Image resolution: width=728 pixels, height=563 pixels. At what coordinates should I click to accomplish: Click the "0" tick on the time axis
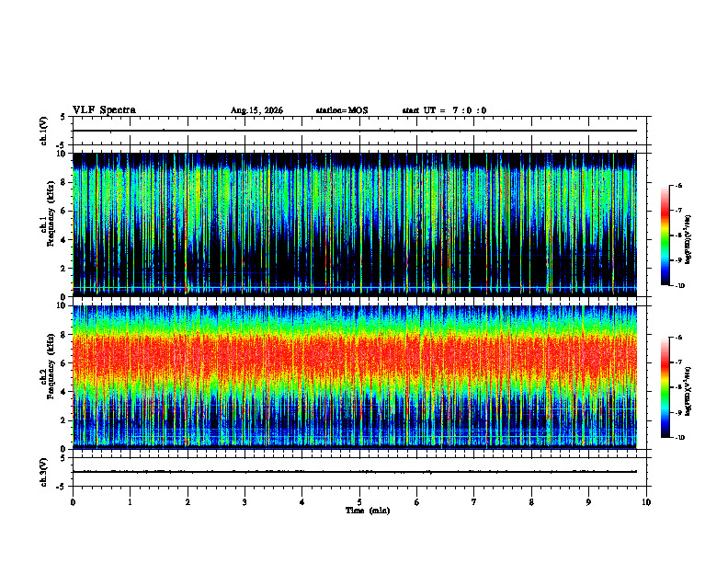(x=73, y=502)
